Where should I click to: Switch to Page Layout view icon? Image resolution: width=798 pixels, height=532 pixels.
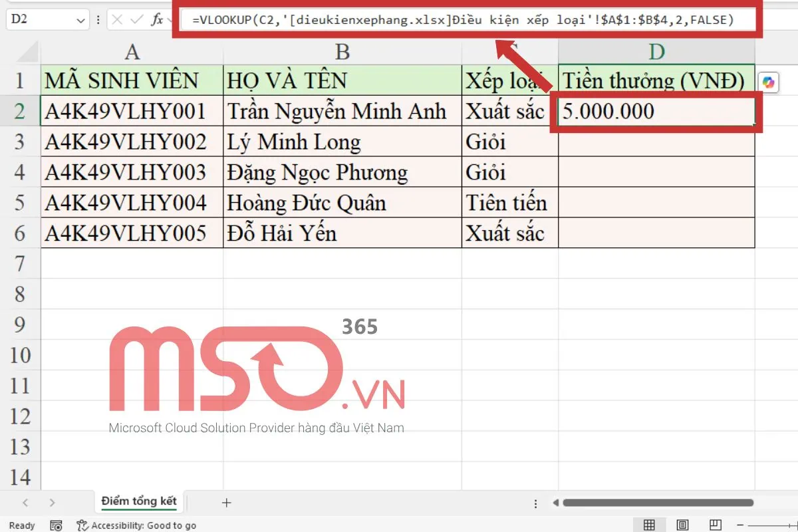(x=682, y=525)
